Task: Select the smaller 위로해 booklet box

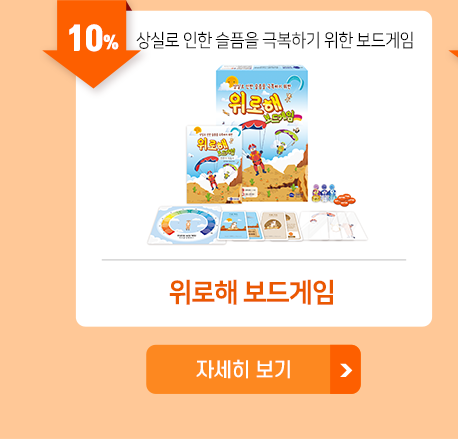Action: [214, 165]
